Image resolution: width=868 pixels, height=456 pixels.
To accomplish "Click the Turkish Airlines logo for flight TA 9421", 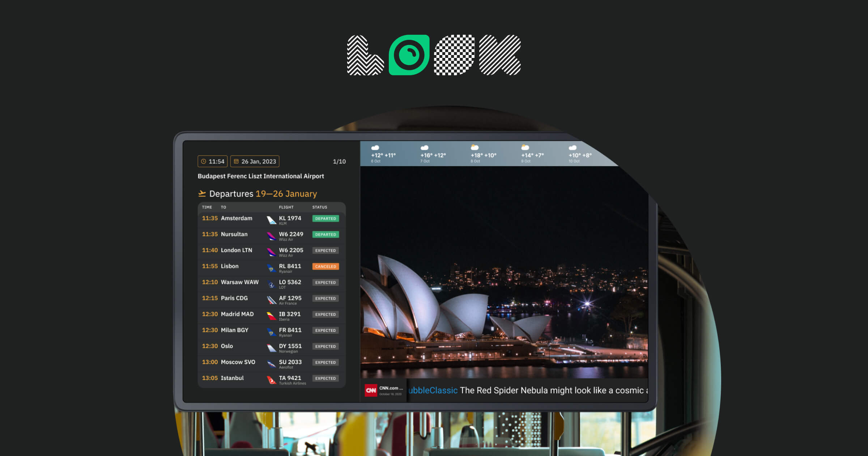I will point(271,380).
